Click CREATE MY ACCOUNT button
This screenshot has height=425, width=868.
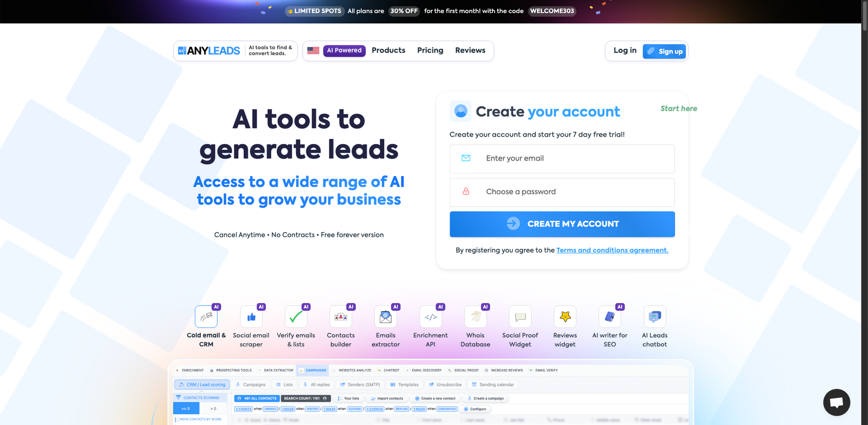562,224
